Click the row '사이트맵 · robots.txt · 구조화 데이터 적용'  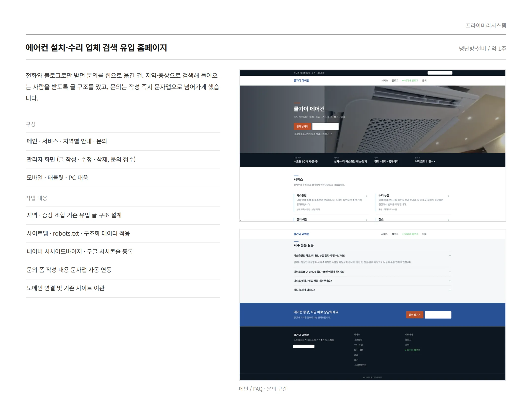(x=123, y=234)
